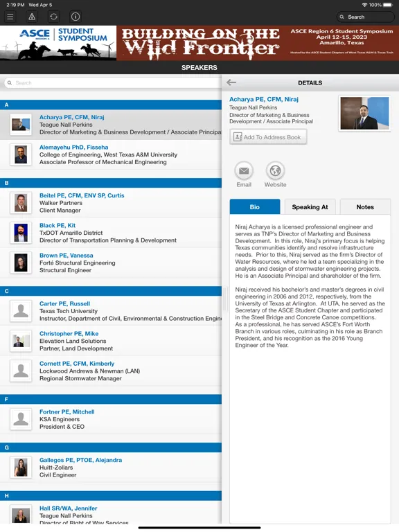
Task: Tap section header letter H
Action: coord(6,496)
